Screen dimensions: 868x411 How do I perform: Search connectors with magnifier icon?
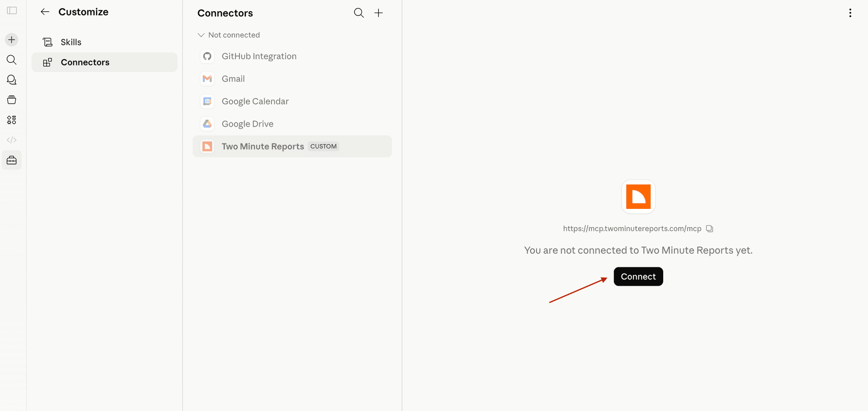click(x=359, y=13)
